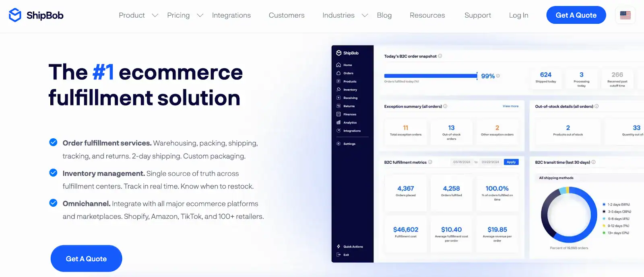Open the All shipping methods selector

tap(590, 178)
